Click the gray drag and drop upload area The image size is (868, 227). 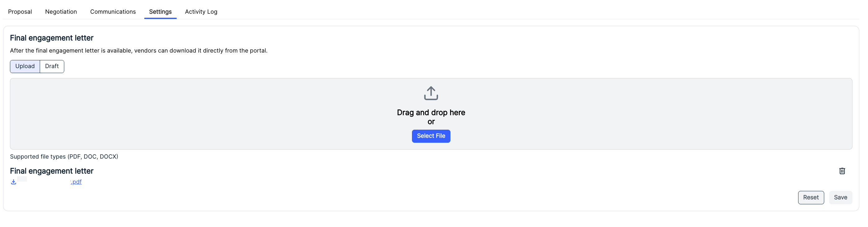point(431,114)
